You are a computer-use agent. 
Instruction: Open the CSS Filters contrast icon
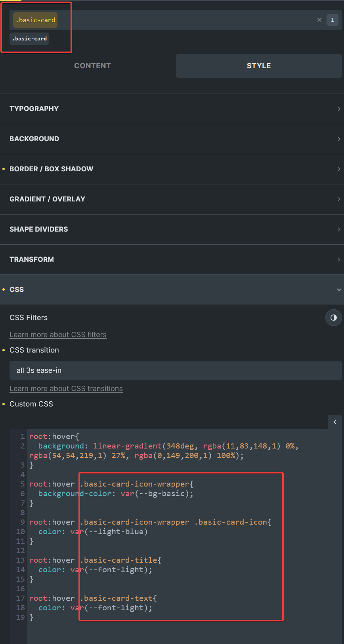[x=334, y=318]
